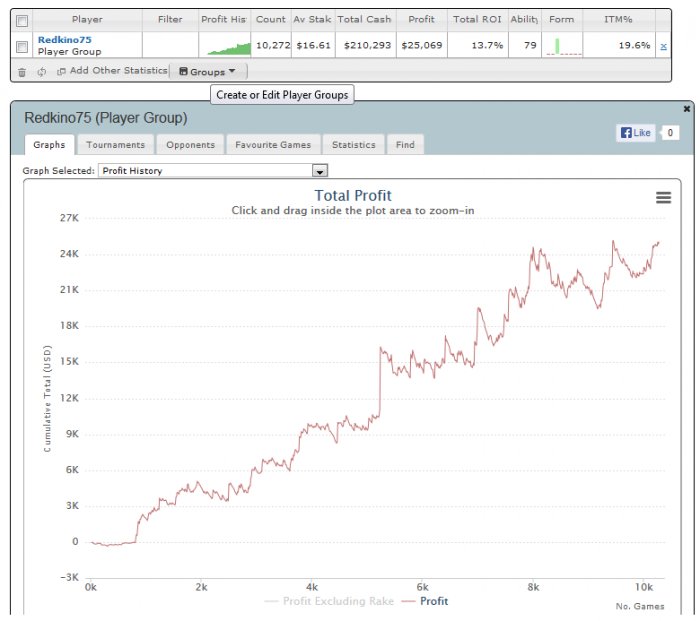Viewport: 700px width, 621px height.
Task: Remove Redkino75 row with x icon
Action: [663, 46]
